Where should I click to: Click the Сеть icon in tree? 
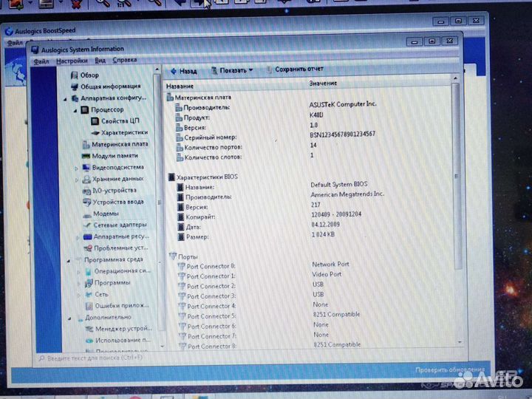pos(89,295)
